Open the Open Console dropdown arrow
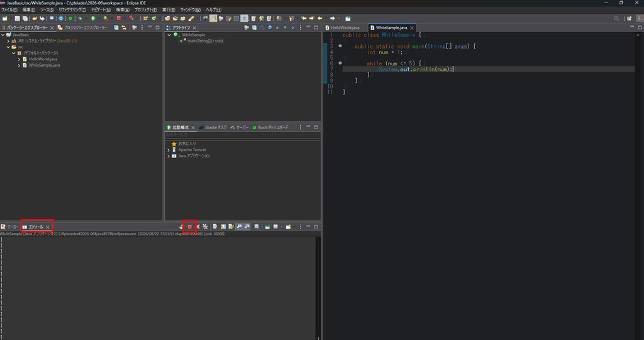The width and height of the screenshot is (644, 340). point(294,227)
